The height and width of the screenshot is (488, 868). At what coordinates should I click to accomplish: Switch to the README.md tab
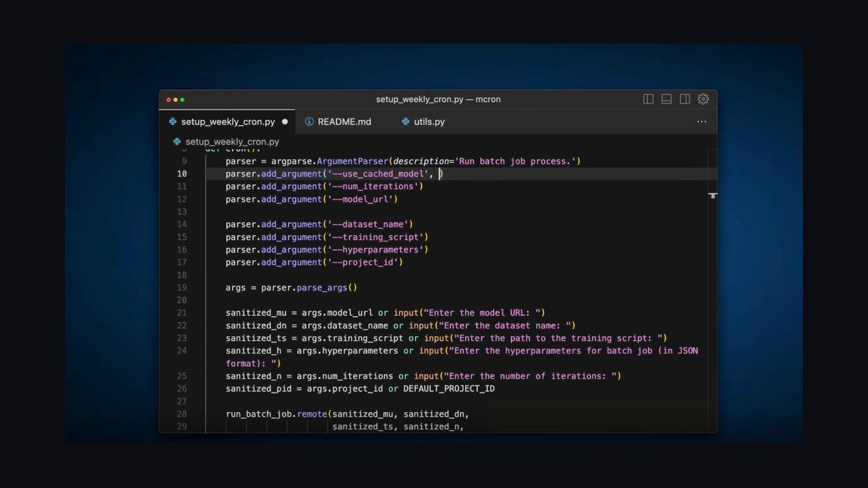(x=338, y=122)
